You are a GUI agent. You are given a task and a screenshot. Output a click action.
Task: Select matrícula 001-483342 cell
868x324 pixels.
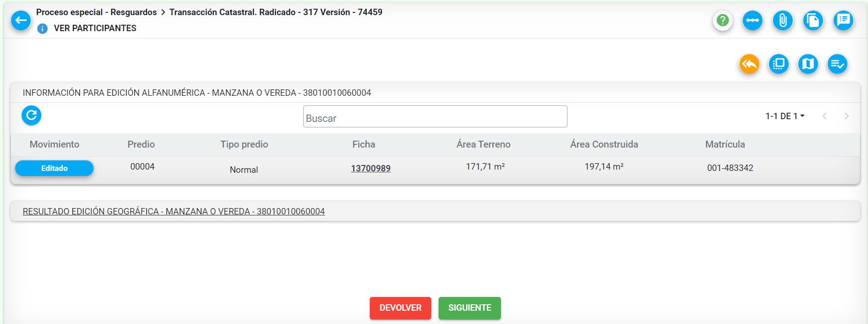(730, 168)
